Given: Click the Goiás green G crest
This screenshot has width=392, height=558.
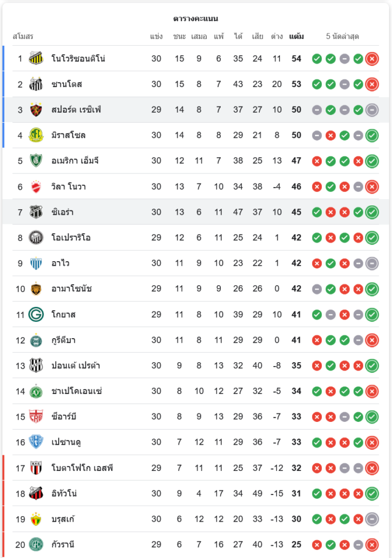Looking at the screenshot, I should click(x=36, y=314).
